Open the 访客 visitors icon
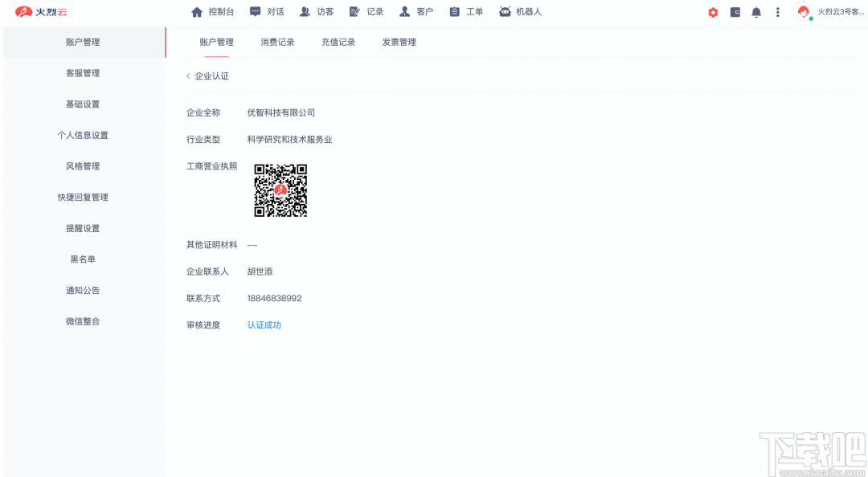Screen dimensions: 868x477 pos(305,11)
